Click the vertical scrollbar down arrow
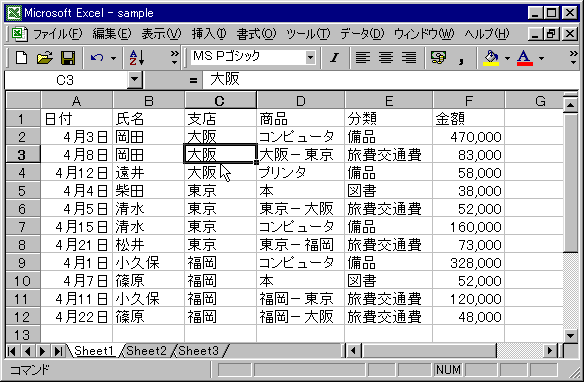584x382 pixels. point(570,335)
